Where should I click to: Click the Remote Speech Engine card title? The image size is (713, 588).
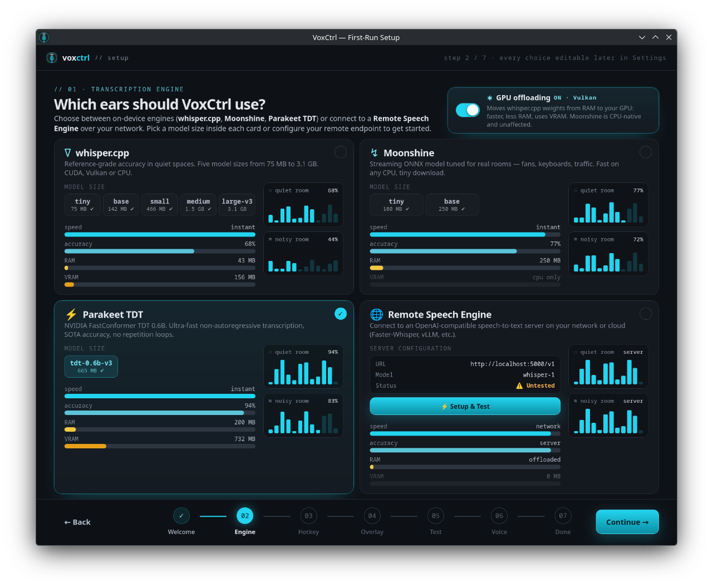(440, 315)
